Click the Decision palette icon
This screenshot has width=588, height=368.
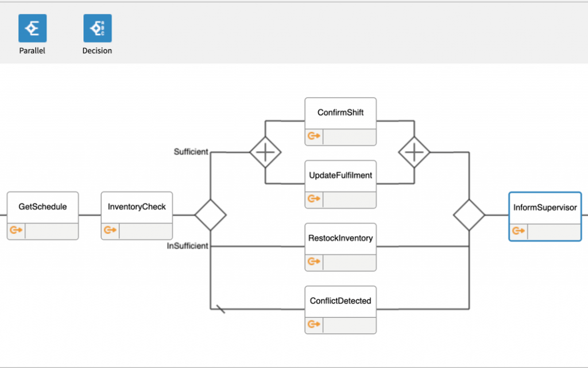(97, 29)
